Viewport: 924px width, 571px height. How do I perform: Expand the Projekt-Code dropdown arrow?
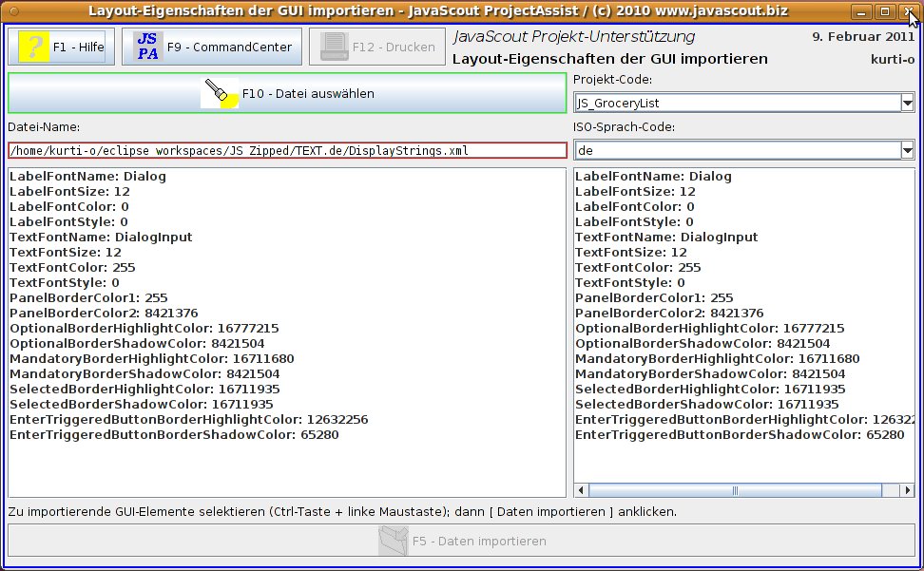click(x=907, y=103)
